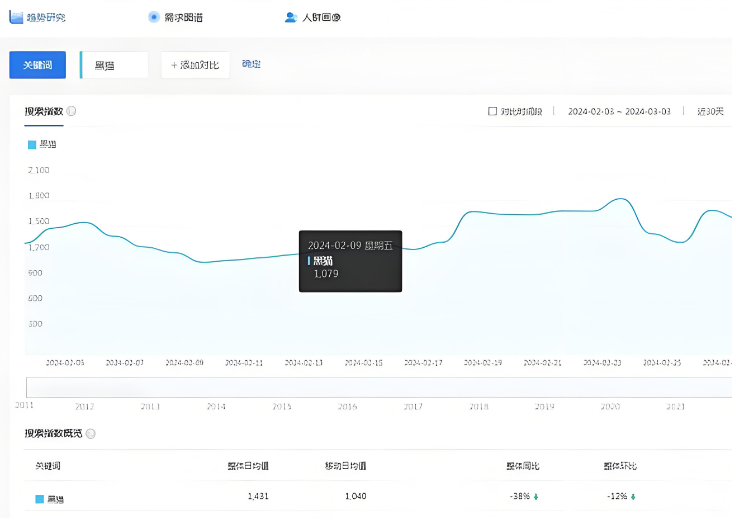The image size is (732, 518).
Task: Click the -12% period-over-period value
Action: click(x=617, y=496)
